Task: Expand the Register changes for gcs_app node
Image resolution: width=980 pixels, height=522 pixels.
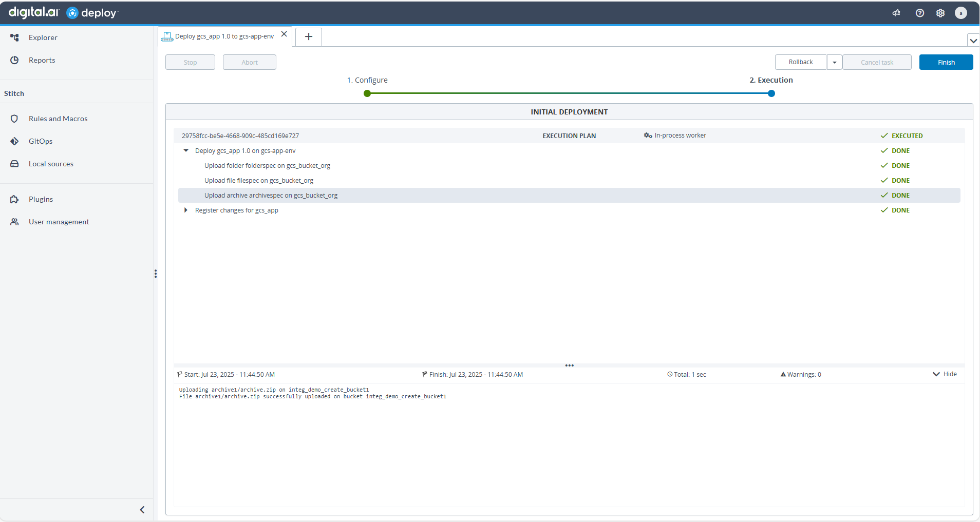Action: tap(186, 210)
